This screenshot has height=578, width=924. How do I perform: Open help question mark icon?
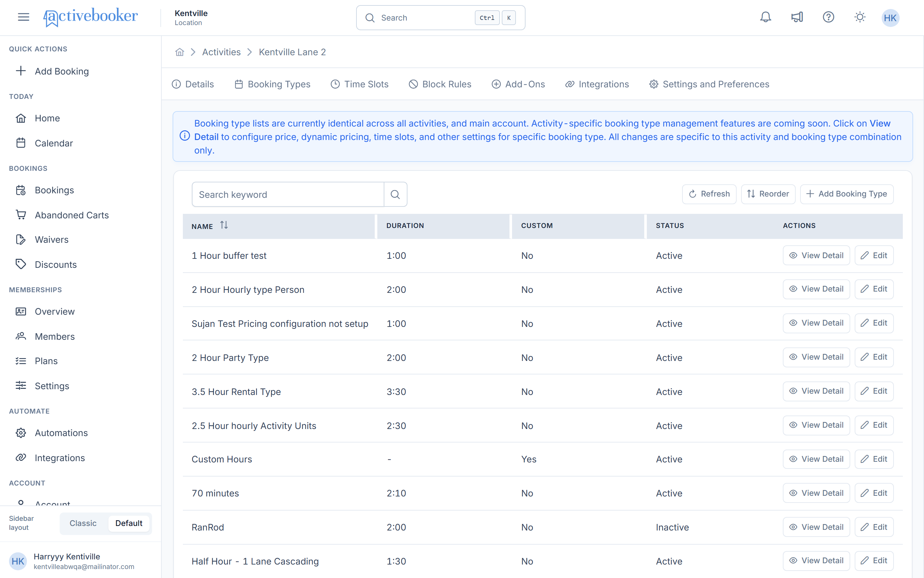tap(828, 17)
